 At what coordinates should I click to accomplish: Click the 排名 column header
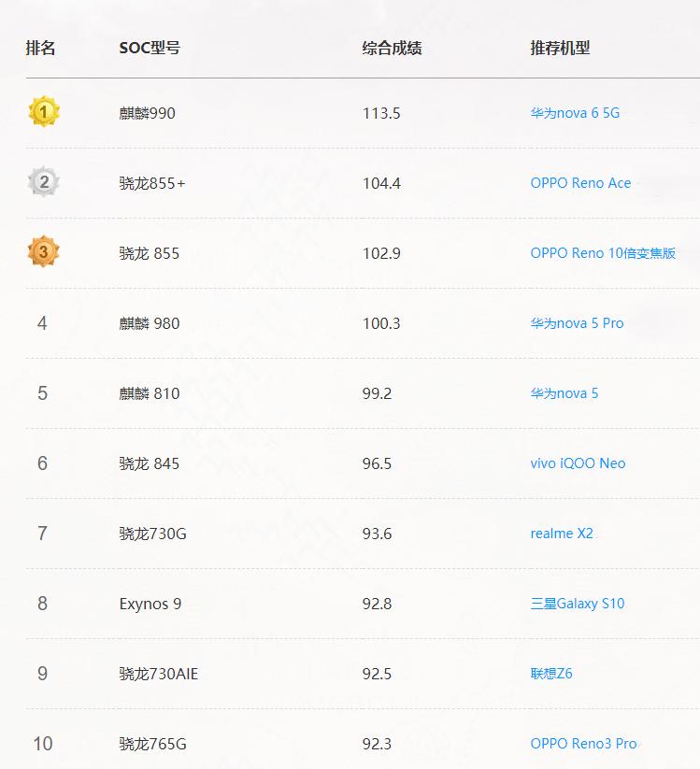pyautogui.click(x=40, y=48)
